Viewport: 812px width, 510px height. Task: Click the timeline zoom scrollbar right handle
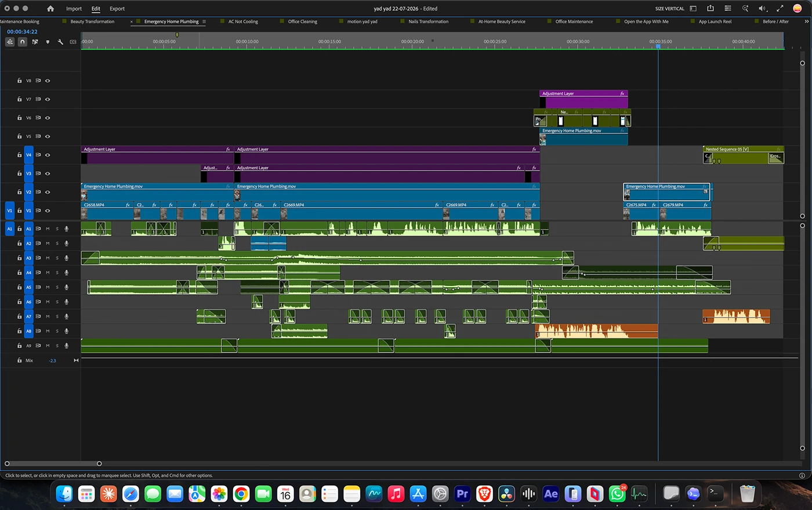point(99,464)
